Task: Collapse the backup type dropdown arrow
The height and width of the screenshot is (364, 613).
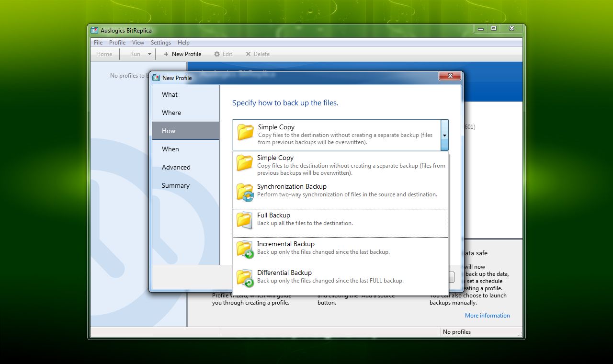Action: [444, 136]
